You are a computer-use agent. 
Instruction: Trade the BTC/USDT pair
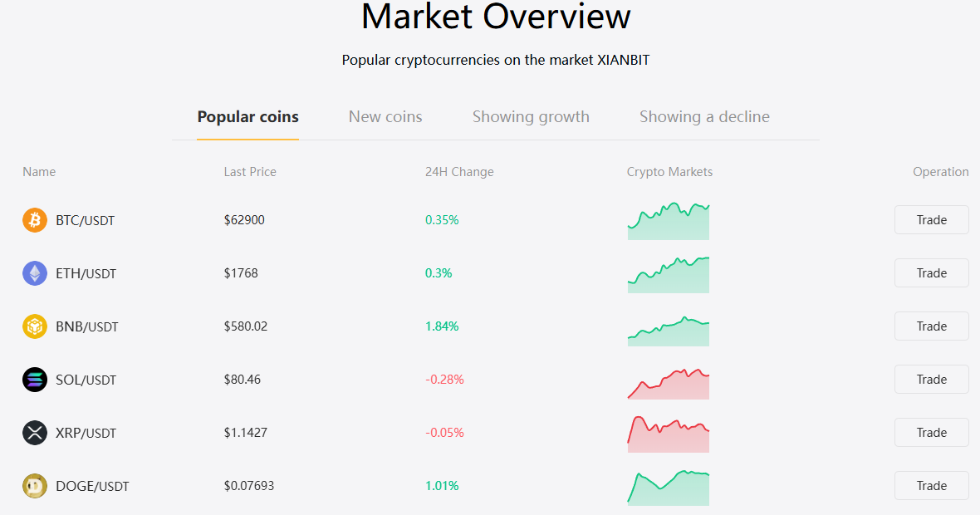point(931,220)
